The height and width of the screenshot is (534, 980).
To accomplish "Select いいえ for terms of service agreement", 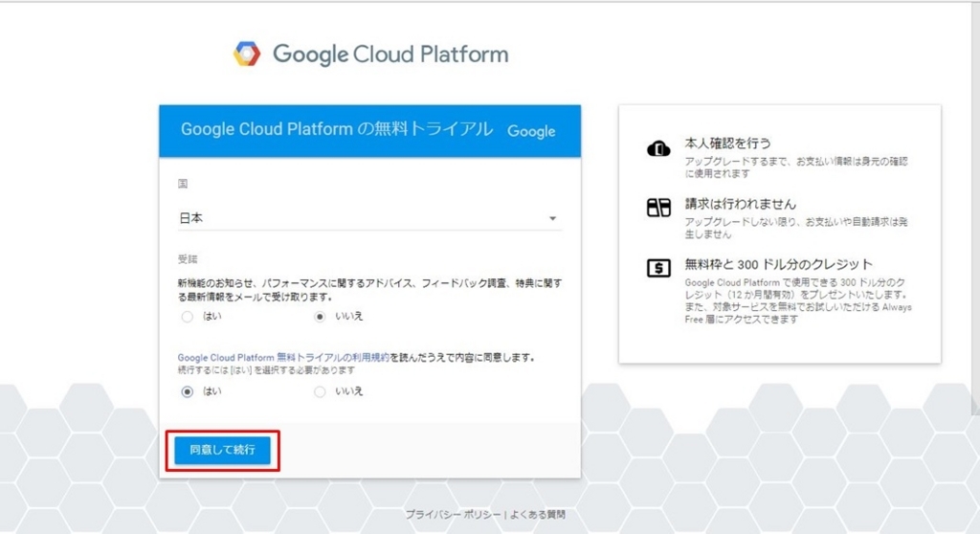I will click(320, 392).
